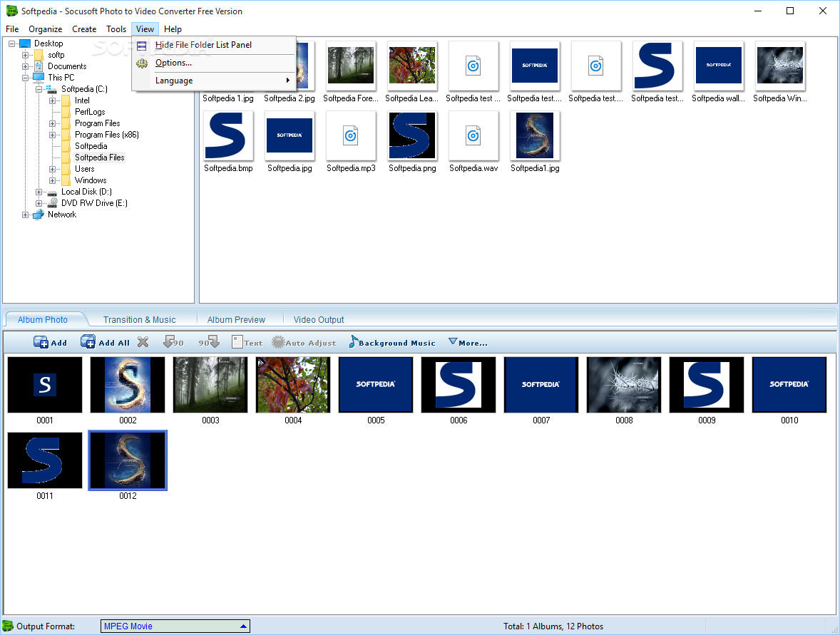Select Program Files (x86) folder

coord(107,135)
